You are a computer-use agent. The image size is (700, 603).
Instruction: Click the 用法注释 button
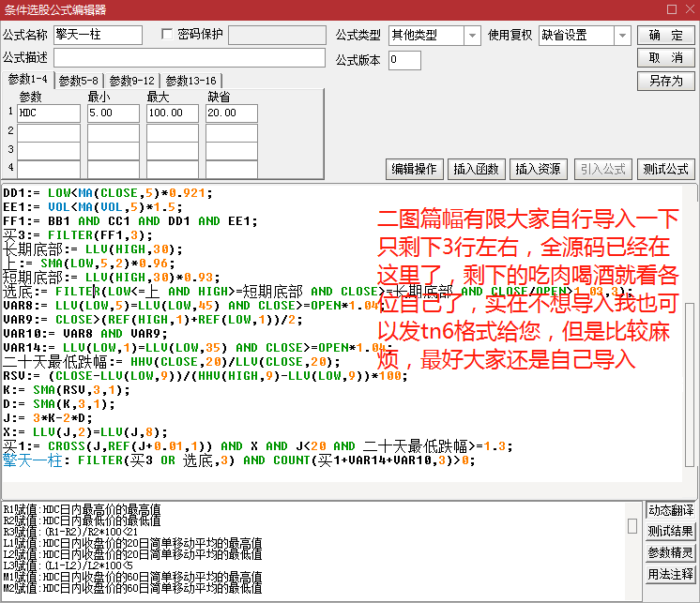click(x=671, y=574)
